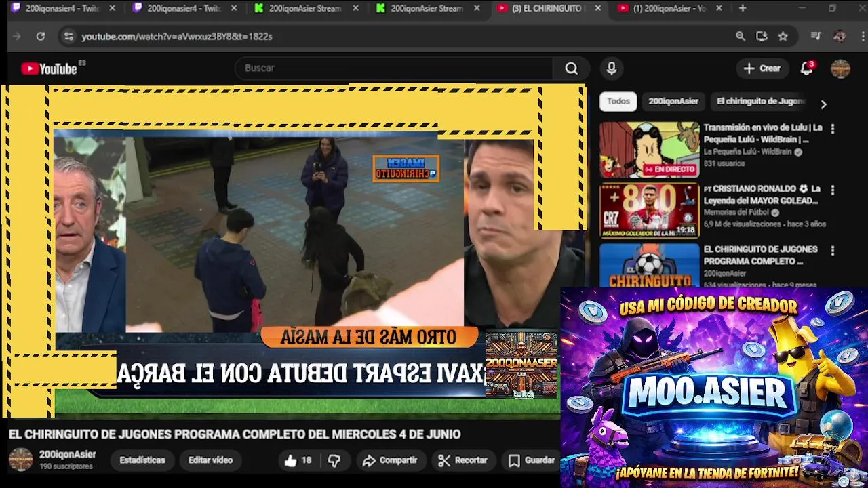Open 200iqonAsier channel name below video
Viewport: 868px width, 488px height.
coord(67,455)
